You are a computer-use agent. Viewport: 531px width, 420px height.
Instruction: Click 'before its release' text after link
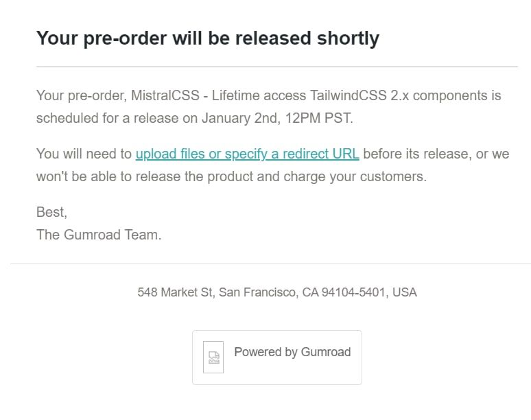point(416,154)
